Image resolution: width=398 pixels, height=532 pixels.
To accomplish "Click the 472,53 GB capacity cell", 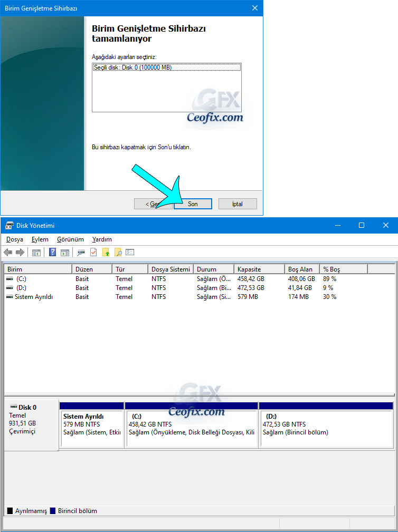I will click(x=251, y=288).
